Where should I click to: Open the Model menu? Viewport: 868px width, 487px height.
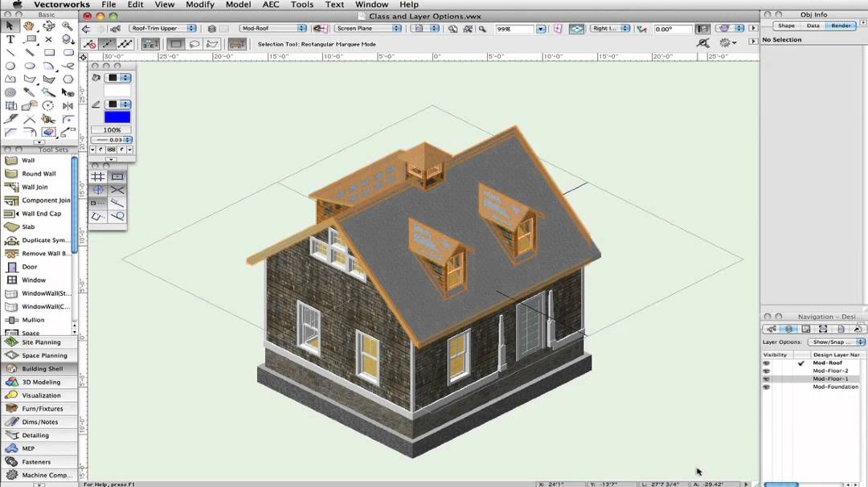tap(238, 5)
